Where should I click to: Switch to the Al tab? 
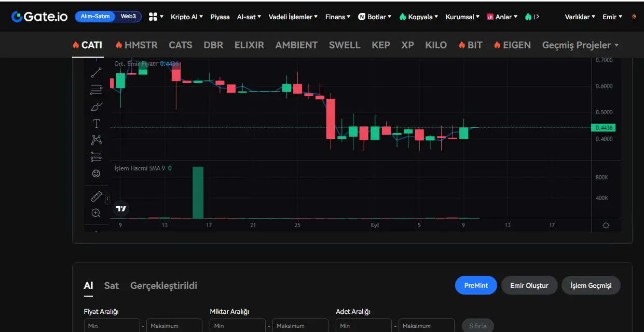coord(89,285)
